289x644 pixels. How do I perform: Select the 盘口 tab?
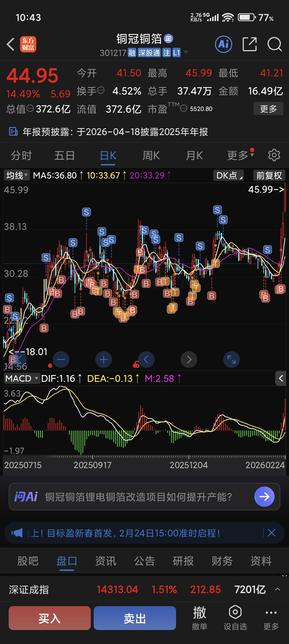coord(67,561)
